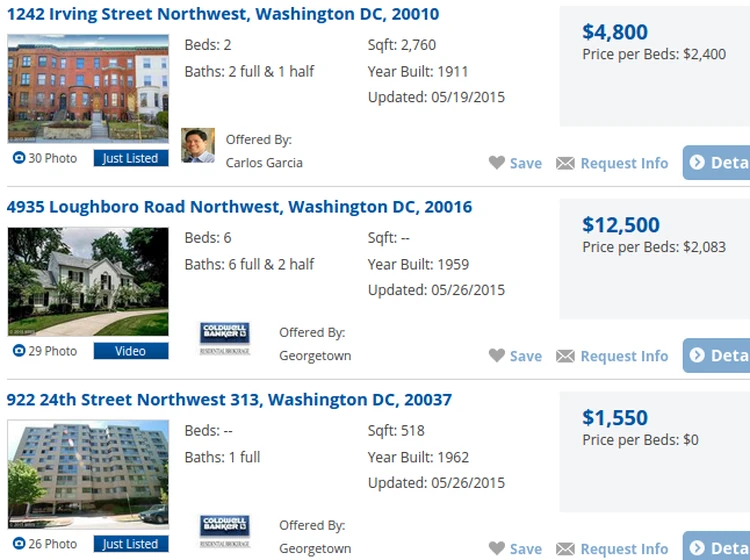This screenshot has height=560, width=750.
Task: Click the Irving Street rowhouse thumbnail photo
Action: tap(88, 89)
